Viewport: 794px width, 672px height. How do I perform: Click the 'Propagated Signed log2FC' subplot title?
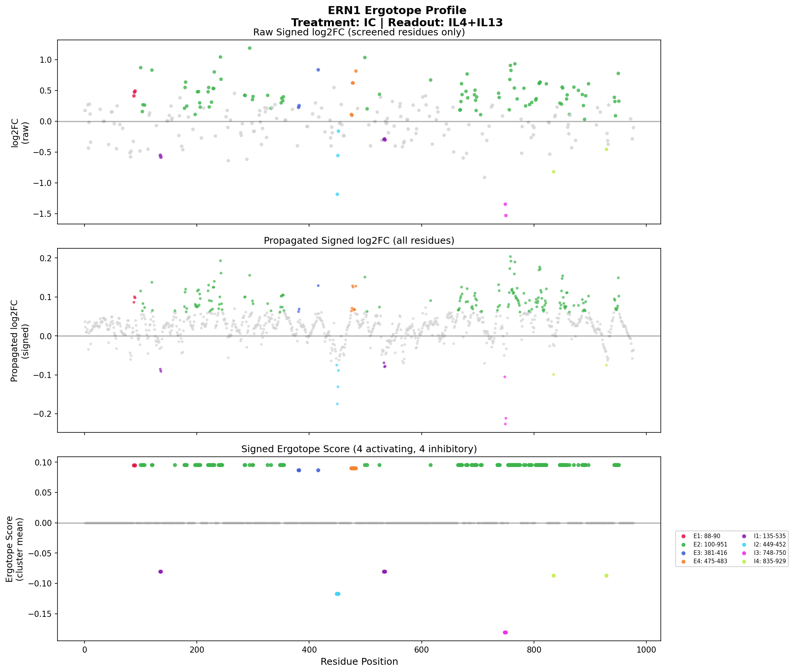click(359, 241)
